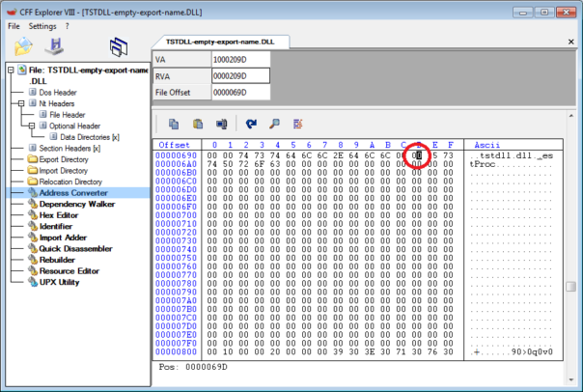
Task: Click the File Header node icon
Action: [x=43, y=114]
